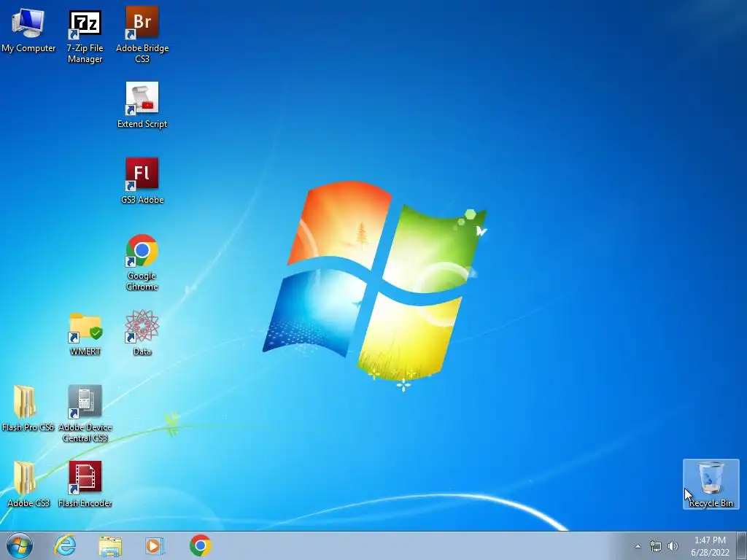Viewport: 747px width, 560px height.
Task: Launch Internet Explorer from the taskbar
Action: [65, 545]
